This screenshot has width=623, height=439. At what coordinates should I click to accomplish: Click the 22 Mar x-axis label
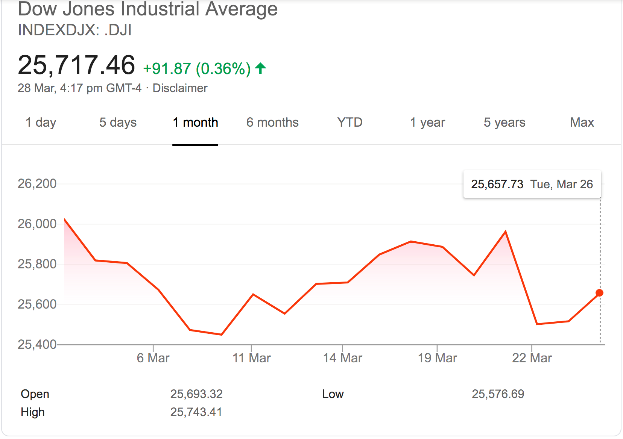[532, 358]
